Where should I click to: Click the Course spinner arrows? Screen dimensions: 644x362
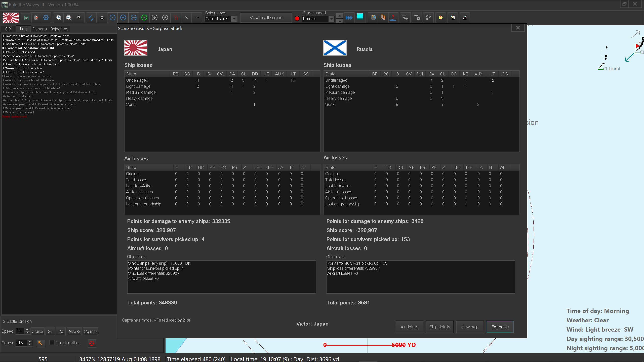point(30,343)
